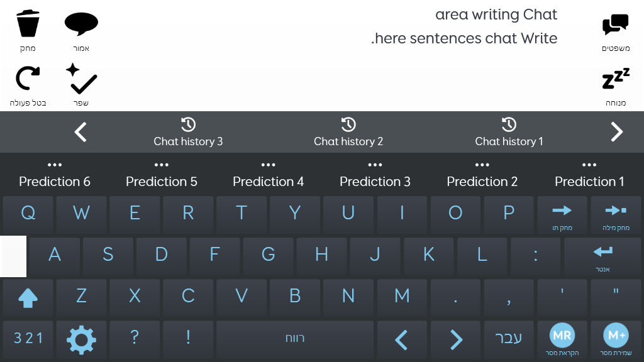Screen dimensions: 644x362
Task: Tap the space bar labeled רווח
Action: 295,340
